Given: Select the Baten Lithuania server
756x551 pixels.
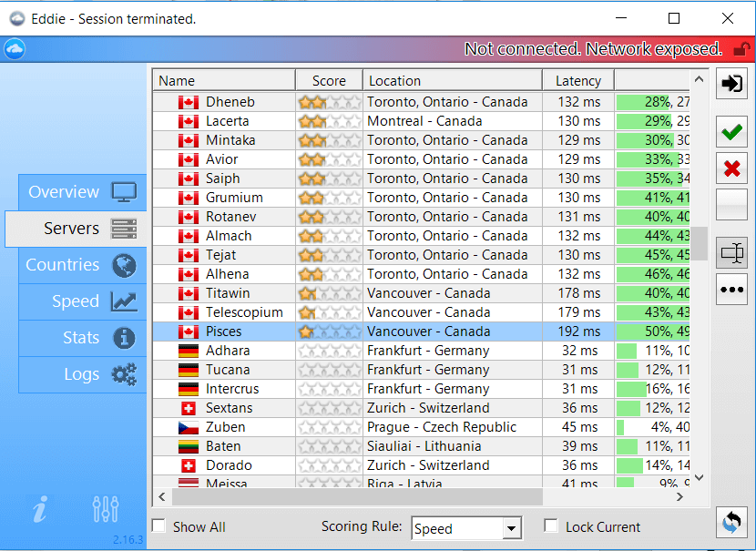Looking at the screenshot, I should point(422,446).
